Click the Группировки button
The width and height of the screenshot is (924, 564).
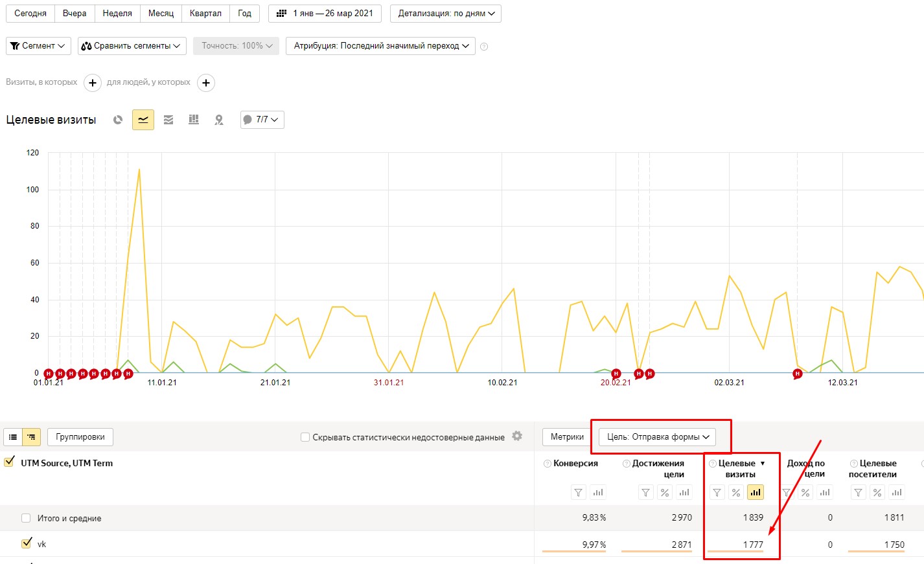(80, 437)
